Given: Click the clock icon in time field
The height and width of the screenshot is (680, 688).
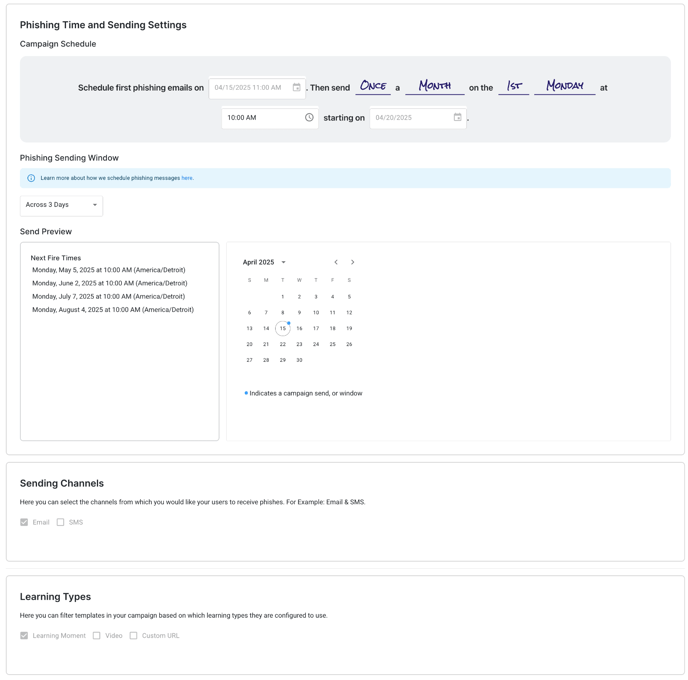Looking at the screenshot, I should [x=309, y=117].
